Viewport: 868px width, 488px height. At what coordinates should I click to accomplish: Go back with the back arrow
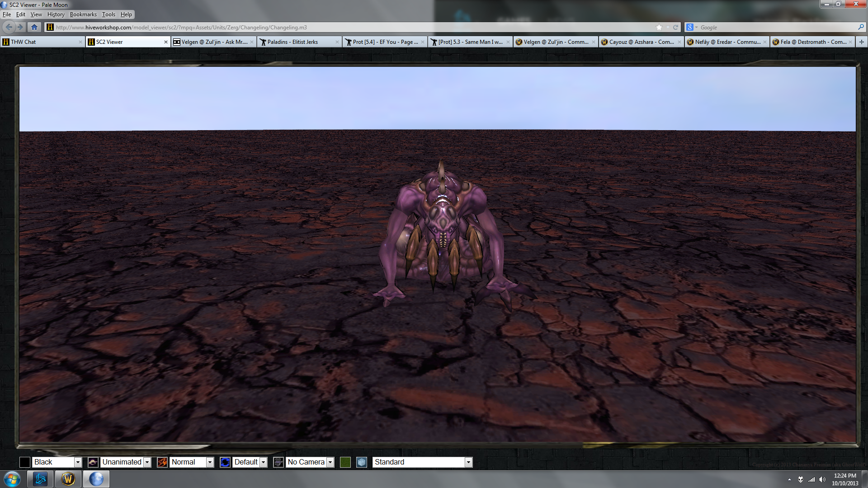click(x=9, y=27)
